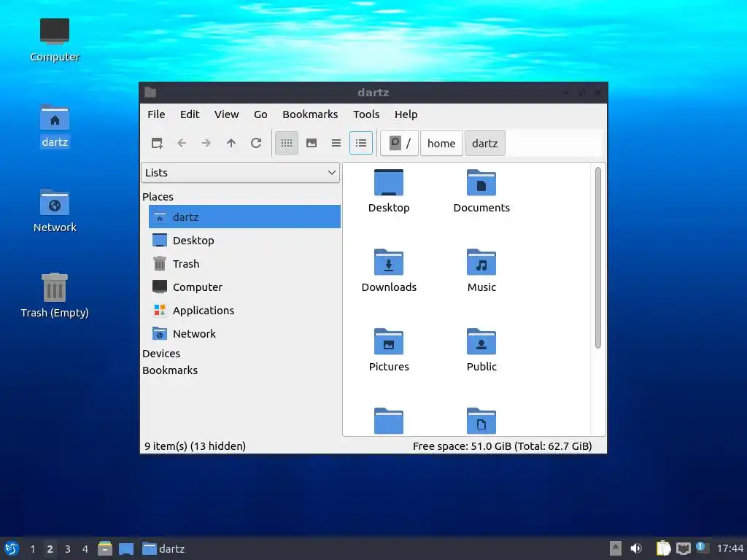Open the Lubuntu start menu
This screenshot has height=560, width=747.
pyautogui.click(x=12, y=548)
